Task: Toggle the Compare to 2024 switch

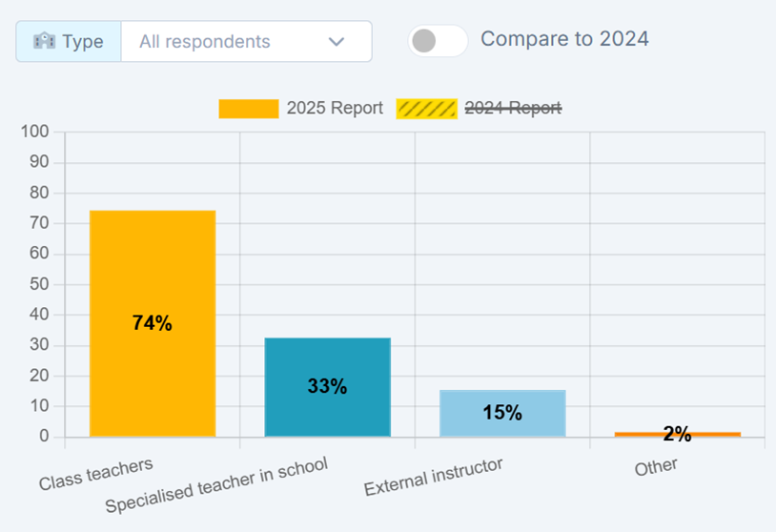Action: (438, 41)
